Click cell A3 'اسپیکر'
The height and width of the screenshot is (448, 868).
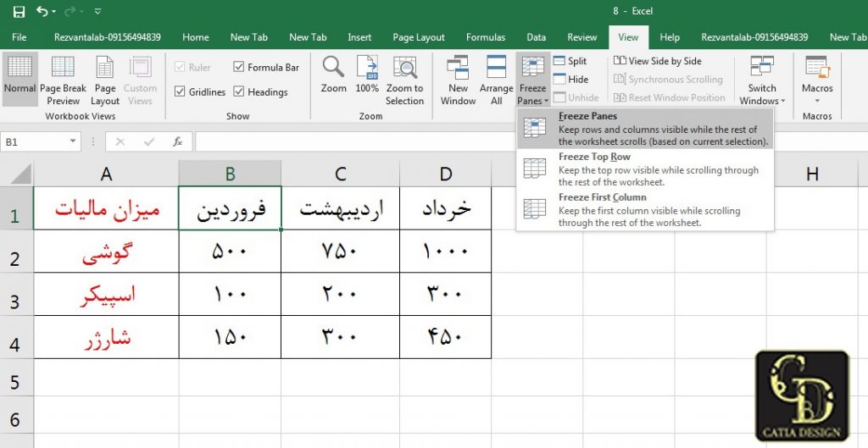(x=106, y=294)
